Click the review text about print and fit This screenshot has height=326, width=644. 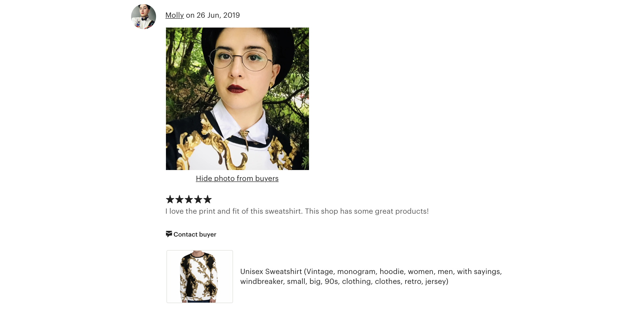tap(297, 211)
